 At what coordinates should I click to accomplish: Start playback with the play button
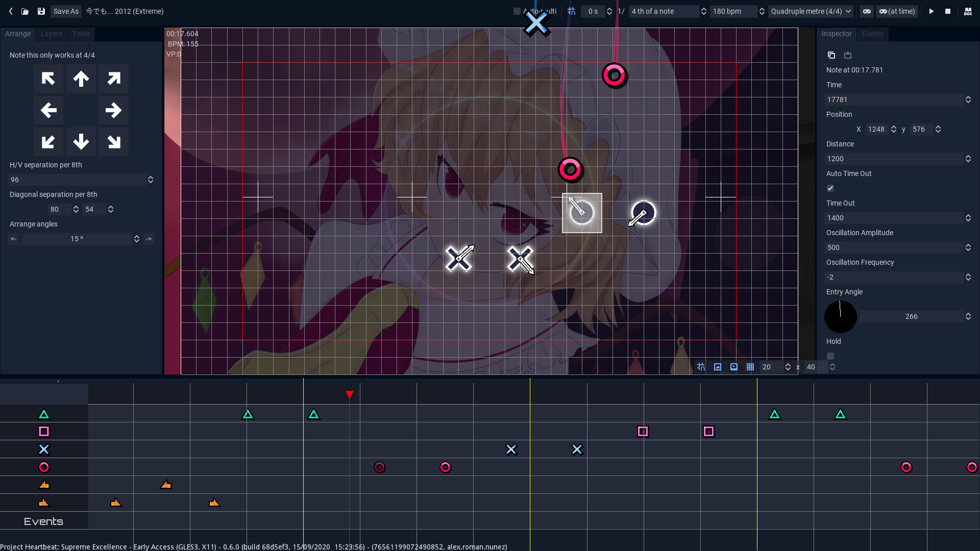click(x=932, y=11)
